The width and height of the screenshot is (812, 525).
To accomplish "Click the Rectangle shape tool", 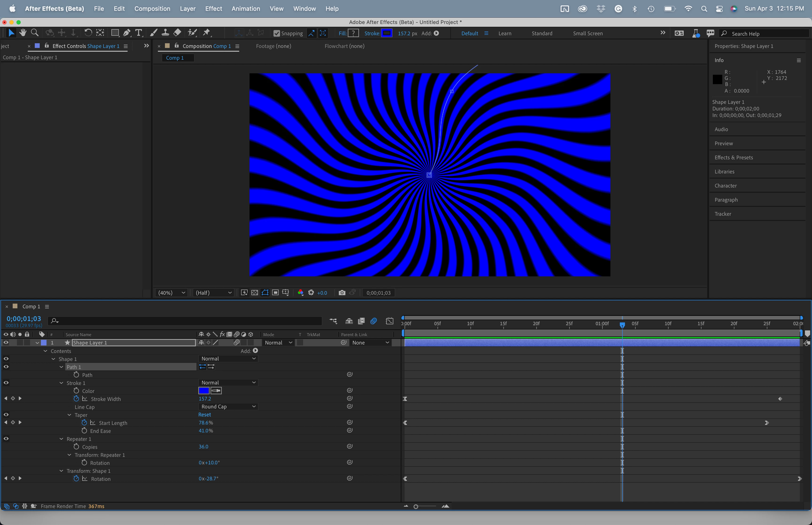I will pos(115,33).
